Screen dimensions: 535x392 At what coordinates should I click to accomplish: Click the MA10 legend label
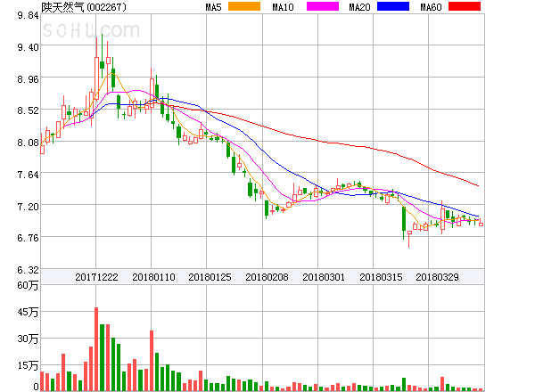point(283,7)
